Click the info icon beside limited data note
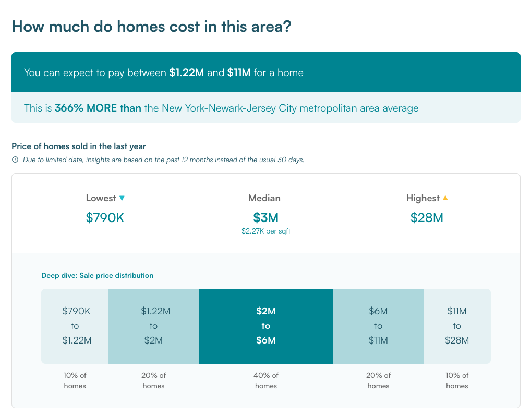This screenshot has height=417, width=532. pyautogui.click(x=15, y=160)
